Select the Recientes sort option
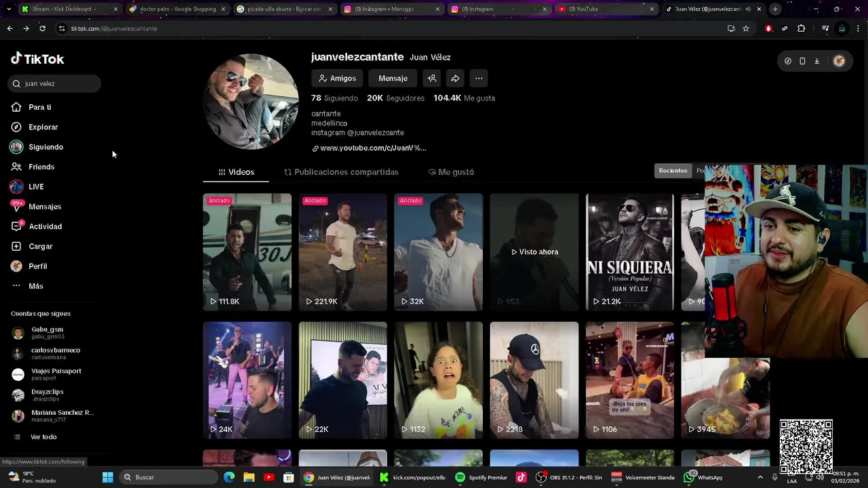 (673, 171)
